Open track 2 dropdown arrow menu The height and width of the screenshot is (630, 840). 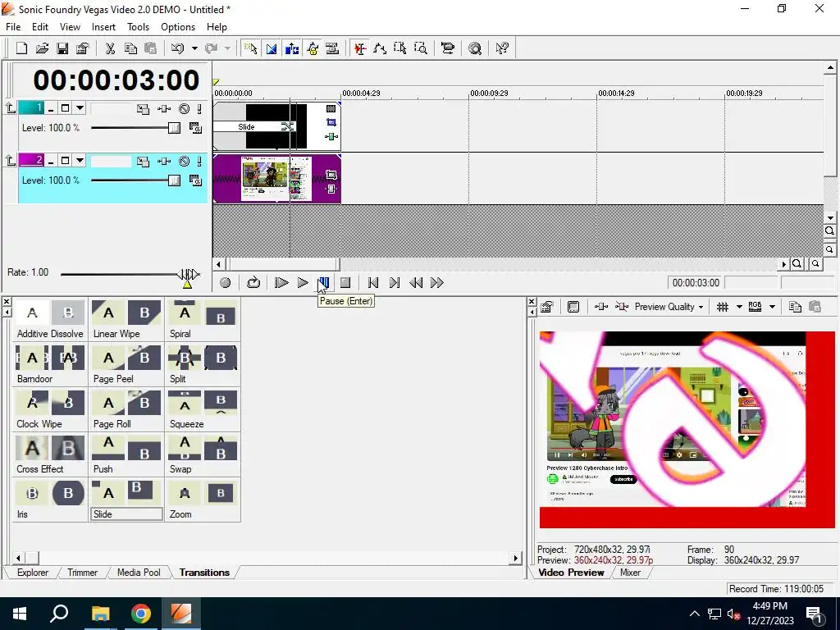click(x=80, y=161)
